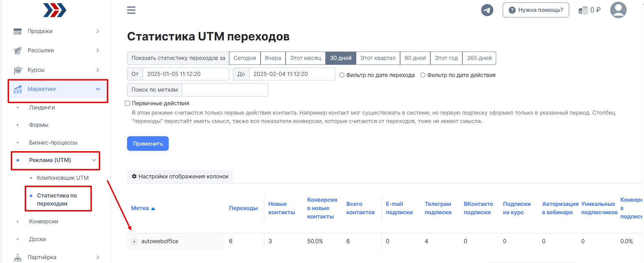Open the Telegram channel icon
The image size is (644, 263).
tap(487, 10)
